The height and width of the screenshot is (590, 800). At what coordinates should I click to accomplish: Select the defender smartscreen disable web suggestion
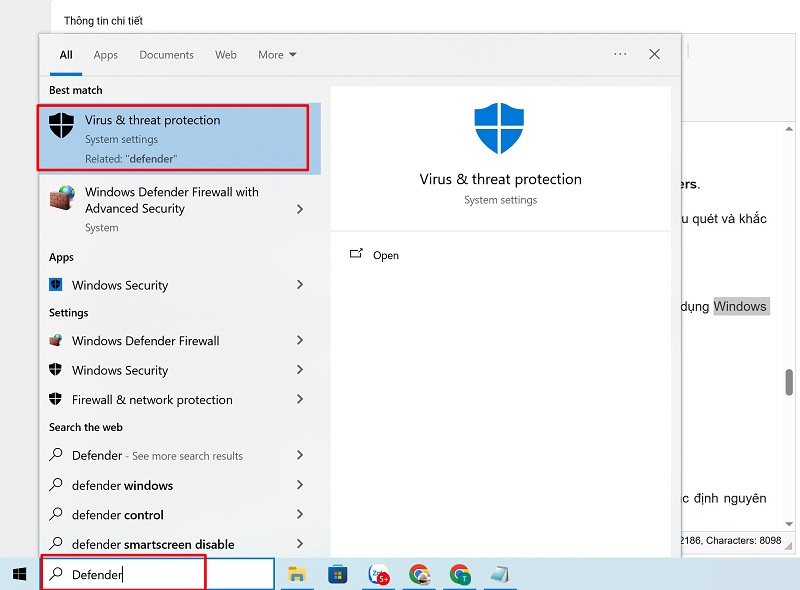[152, 544]
